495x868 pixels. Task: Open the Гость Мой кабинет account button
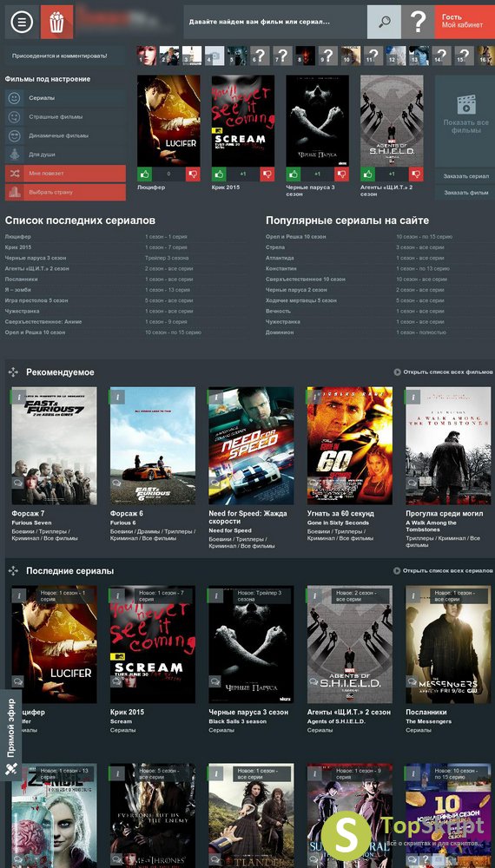pyautogui.click(x=465, y=22)
